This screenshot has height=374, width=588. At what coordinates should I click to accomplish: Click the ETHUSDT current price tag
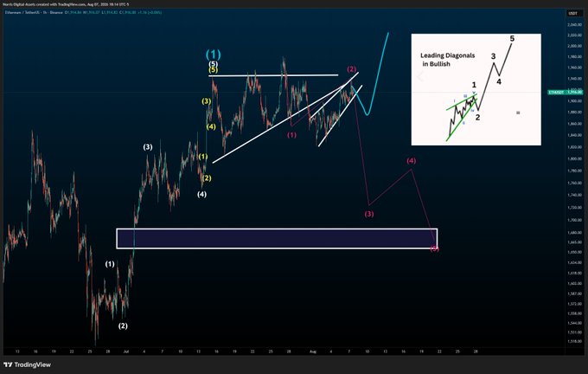566,92
